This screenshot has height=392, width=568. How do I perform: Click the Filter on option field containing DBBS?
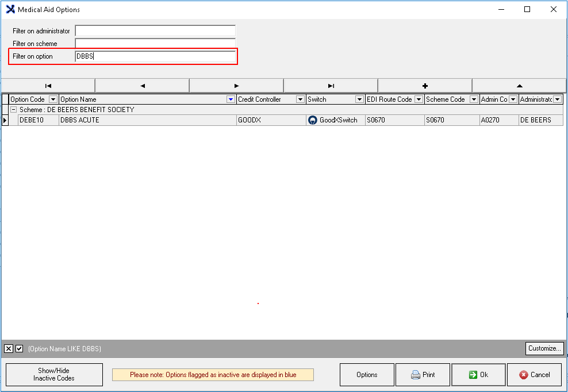coord(155,56)
